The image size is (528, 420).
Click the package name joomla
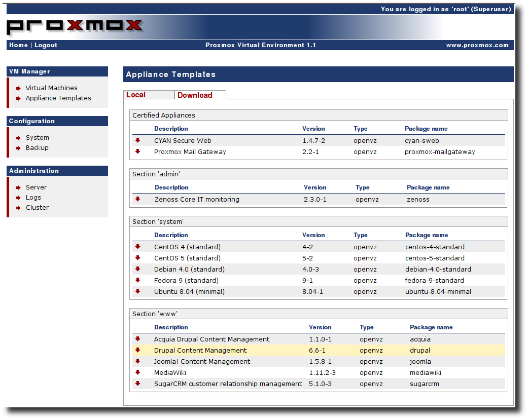point(420,362)
